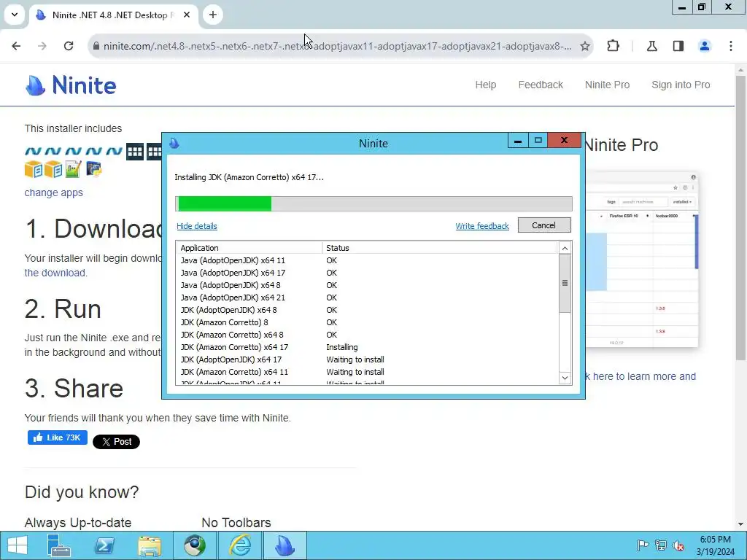The height and width of the screenshot is (560, 747).
Task: Select JDK (AdoptOpenJDK) x64 17 row
Action: (x=367, y=359)
